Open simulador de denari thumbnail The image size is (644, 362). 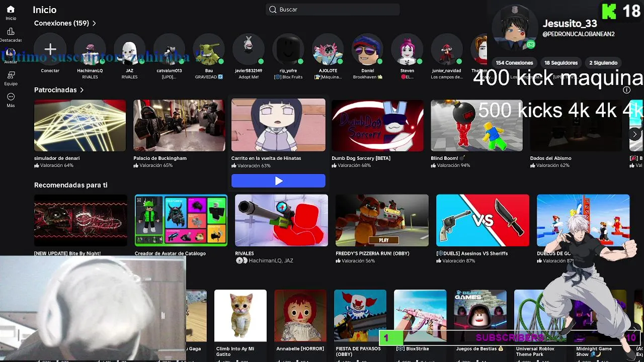(80, 125)
